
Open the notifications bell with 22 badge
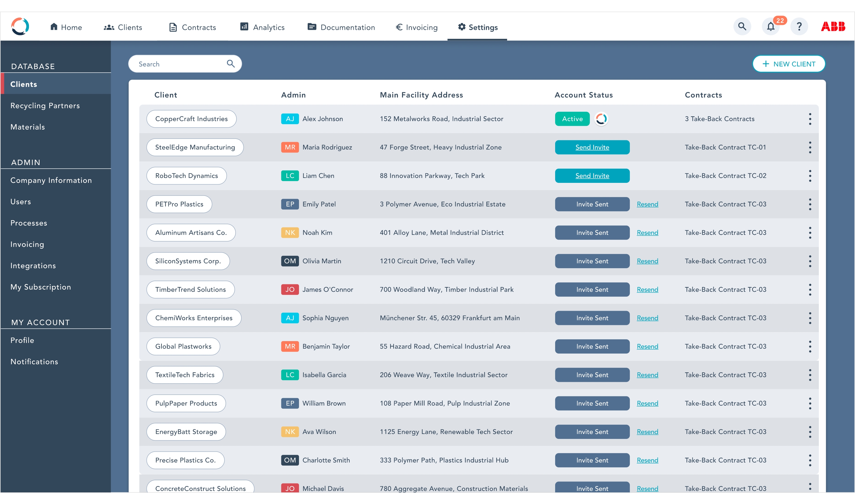770,27
